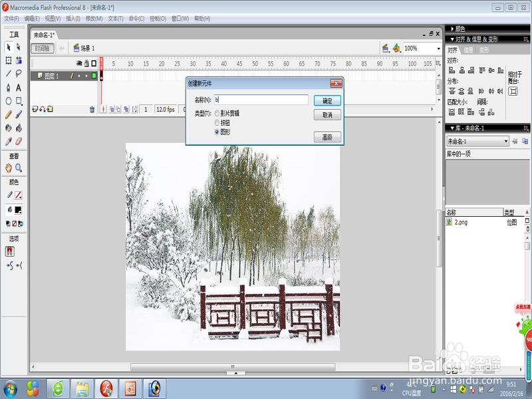The height and width of the screenshot is (399, 532).
Task: Toggle lock all layers icon
Action: (86, 63)
